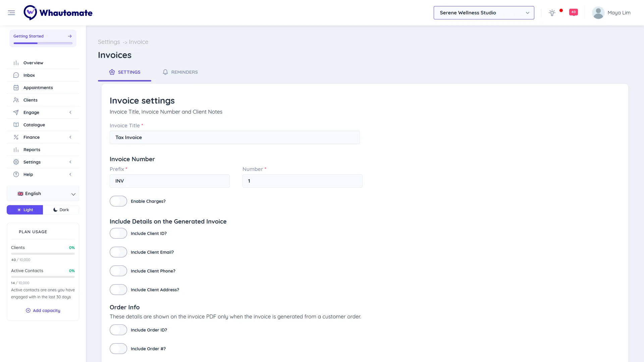Open Clients people icon in sidebar
This screenshot has width=644, height=362.
pos(16,100)
